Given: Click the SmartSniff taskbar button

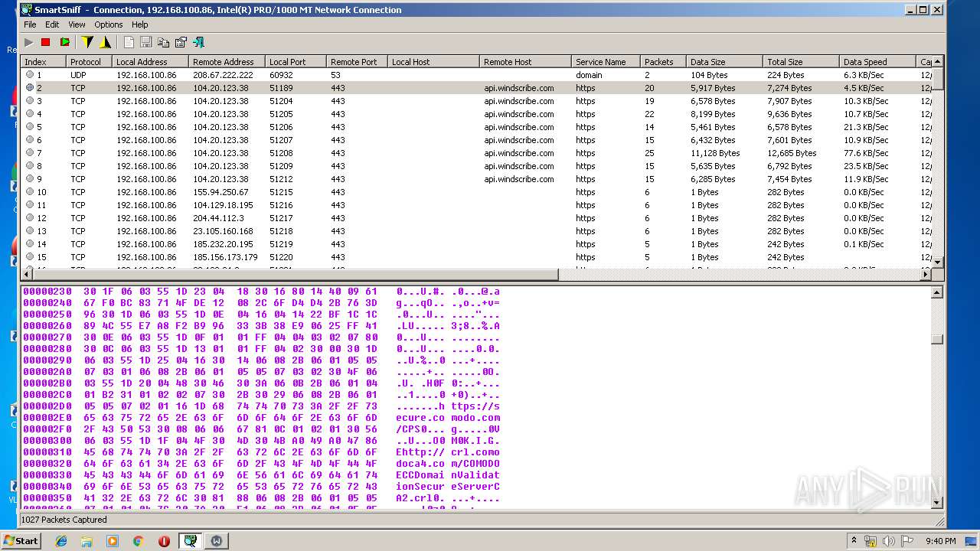Looking at the screenshot, I should click(x=190, y=541).
